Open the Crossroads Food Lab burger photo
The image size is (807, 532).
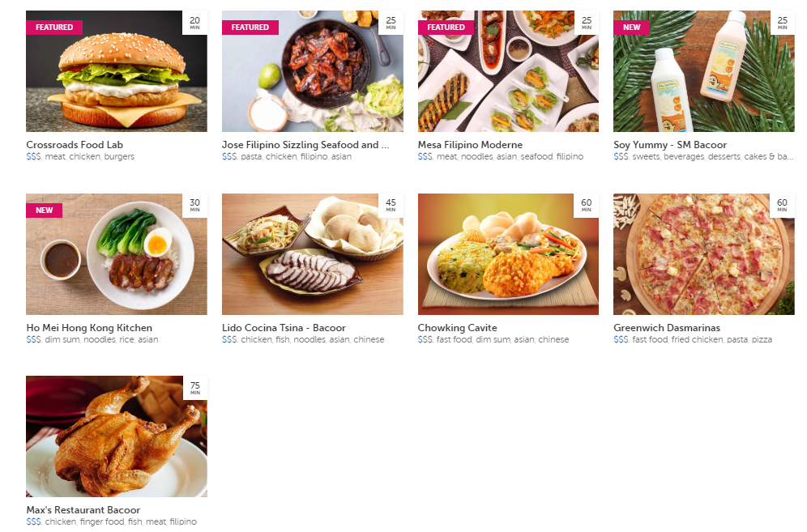click(x=117, y=71)
